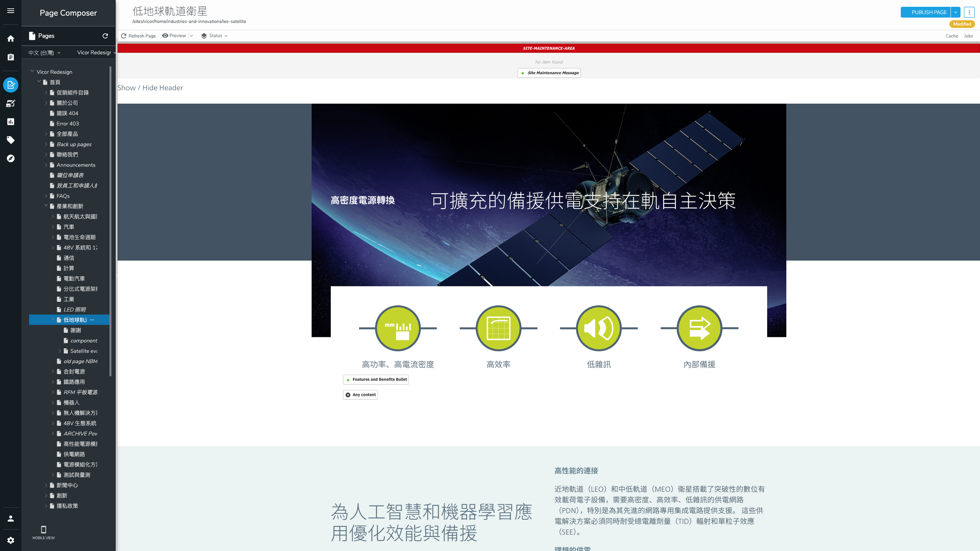Click the 高功率、高電流密度 green icon
980x551 pixels.
(x=398, y=328)
